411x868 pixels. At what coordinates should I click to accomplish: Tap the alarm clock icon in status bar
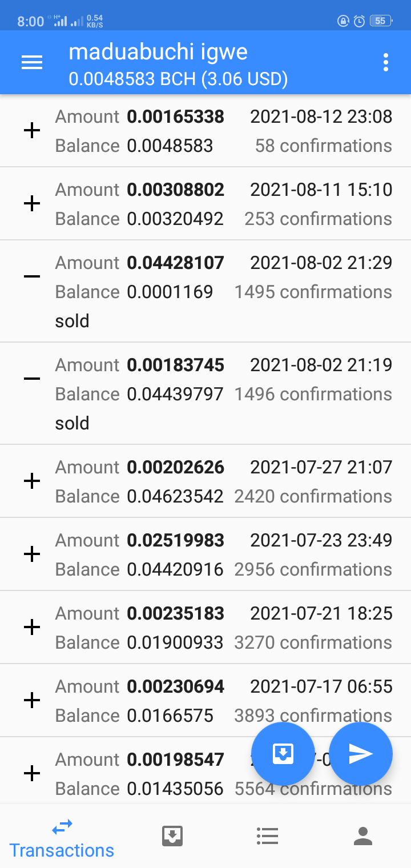(x=359, y=21)
